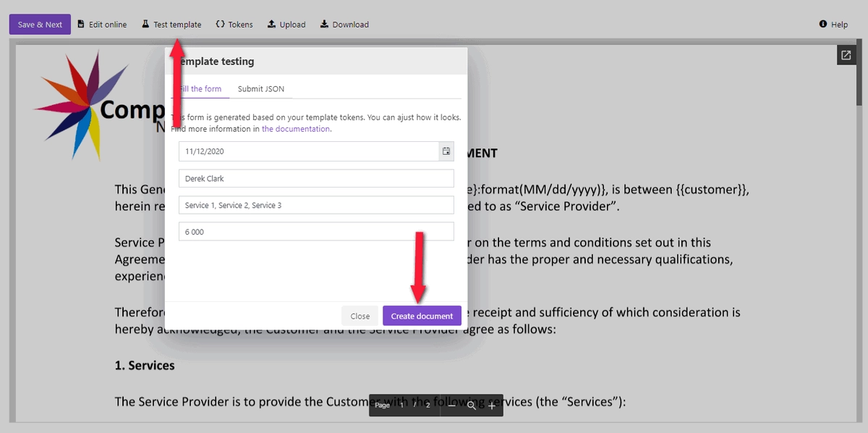Click the Service 1, Service 2 field

[316, 206]
